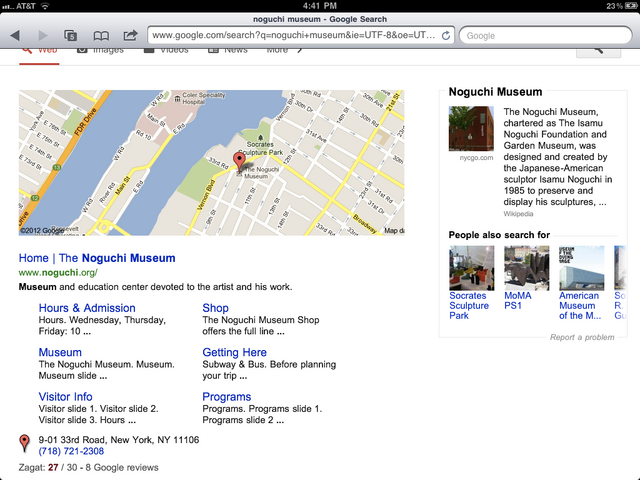This screenshot has width=640, height=480.
Task: Open the 8 Google reviews text
Action: click(x=122, y=467)
